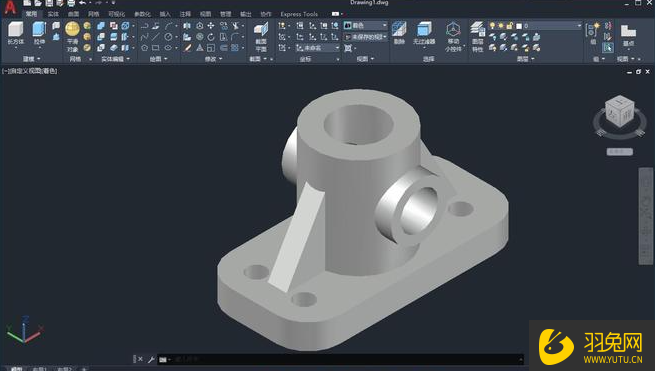
Task: Toggle layer 0 freeze sun icon
Action: pyautogui.click(x=501, y=26)
